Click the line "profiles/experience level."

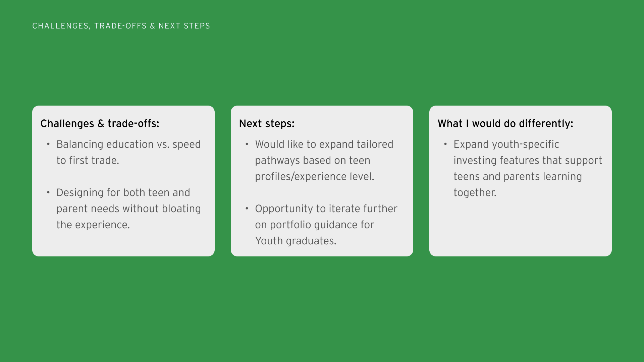click(314, 177)
